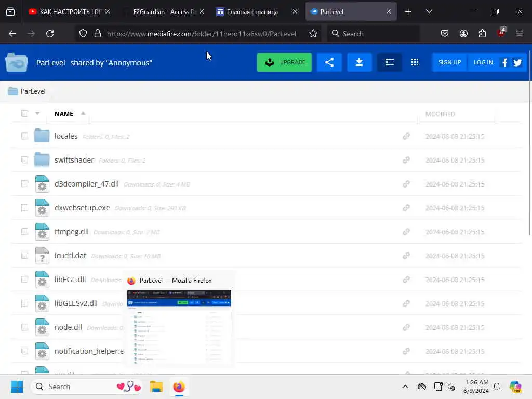Click the MediaFire download folder icon

360,62
